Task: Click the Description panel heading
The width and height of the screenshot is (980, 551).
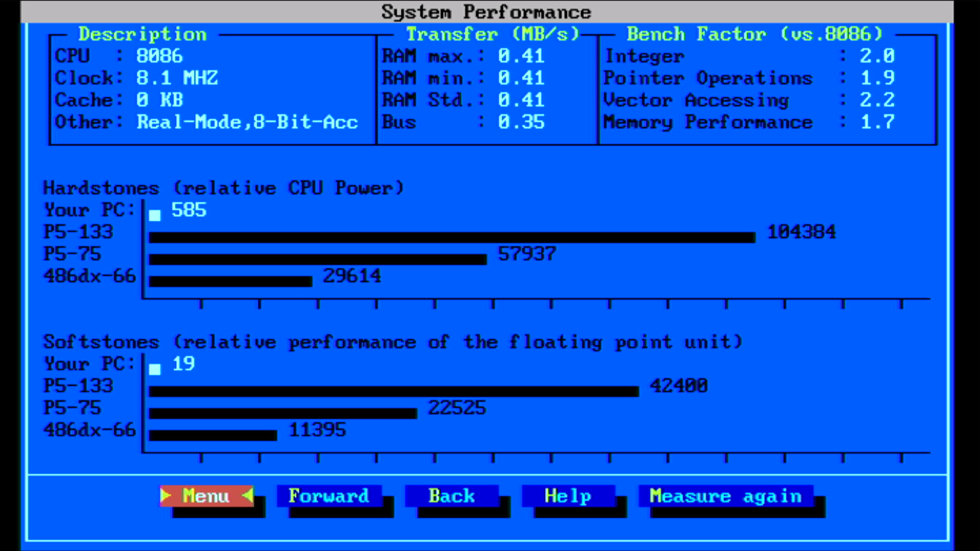Action: (x=142, y=34)
